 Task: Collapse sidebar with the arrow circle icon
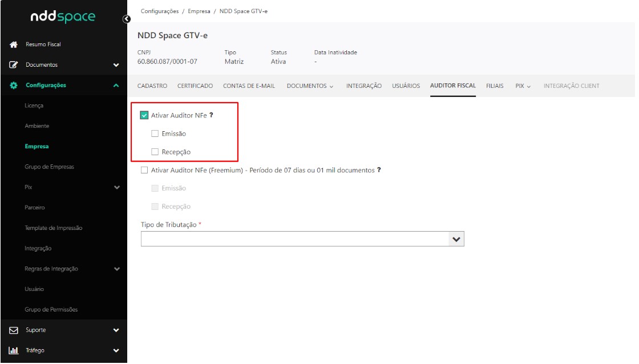coord(126,19)
